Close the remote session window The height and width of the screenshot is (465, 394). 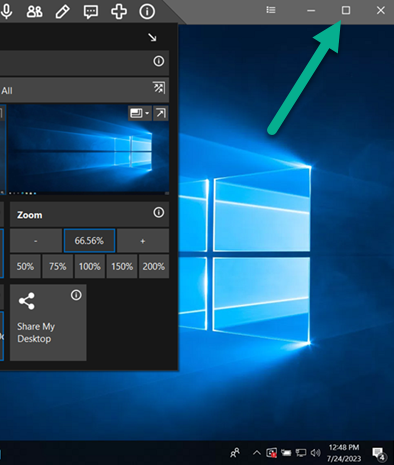point(381,10)
